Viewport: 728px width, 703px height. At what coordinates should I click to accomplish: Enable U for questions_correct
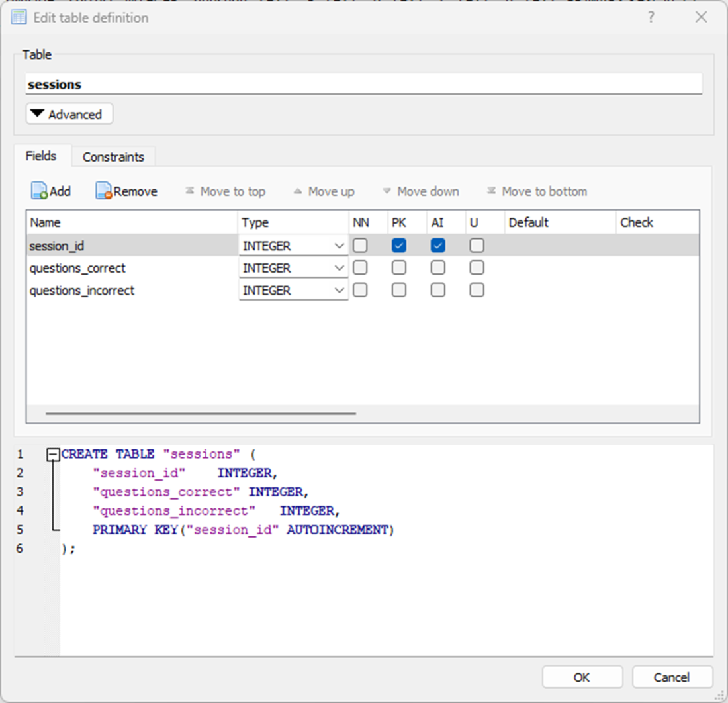477,267
